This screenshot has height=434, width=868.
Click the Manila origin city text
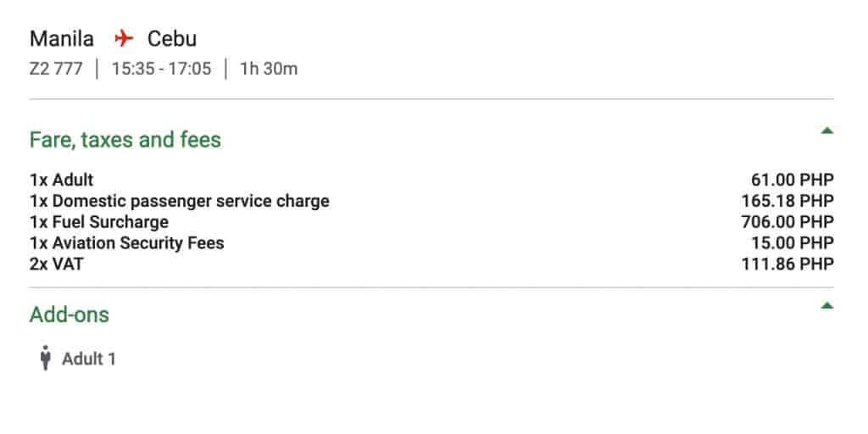click(61, 39)
